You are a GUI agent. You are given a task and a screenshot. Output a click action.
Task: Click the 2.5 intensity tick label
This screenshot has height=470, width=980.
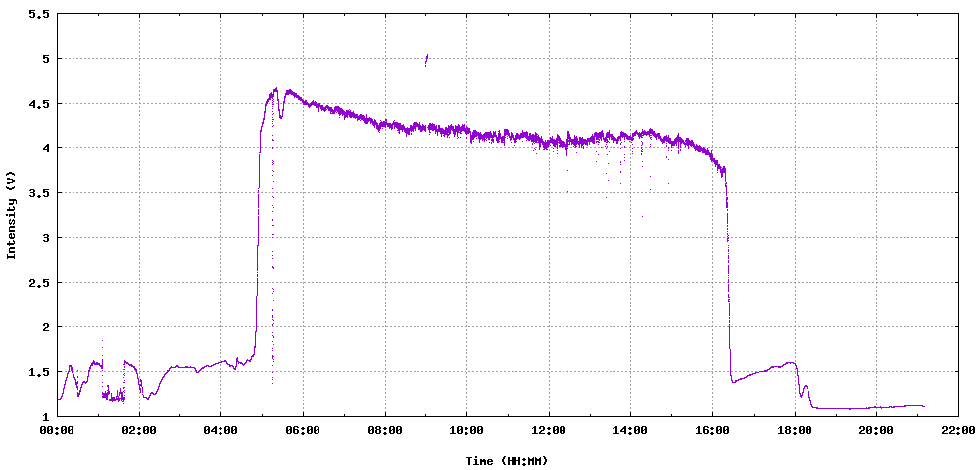(38, 282)
